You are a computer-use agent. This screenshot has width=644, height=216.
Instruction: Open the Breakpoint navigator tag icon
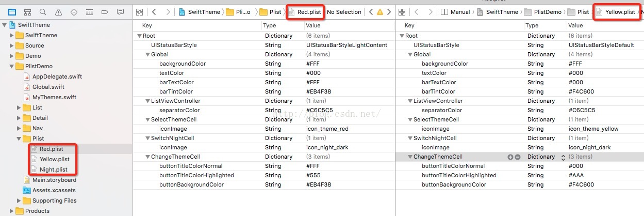pyautogui.click(x=105, y=12)
